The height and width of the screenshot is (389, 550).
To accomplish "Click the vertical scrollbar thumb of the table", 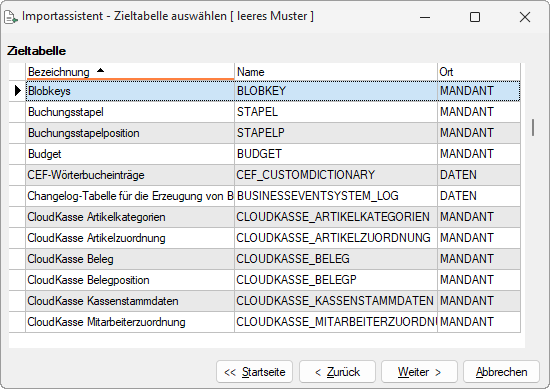I will coord(533,127).
